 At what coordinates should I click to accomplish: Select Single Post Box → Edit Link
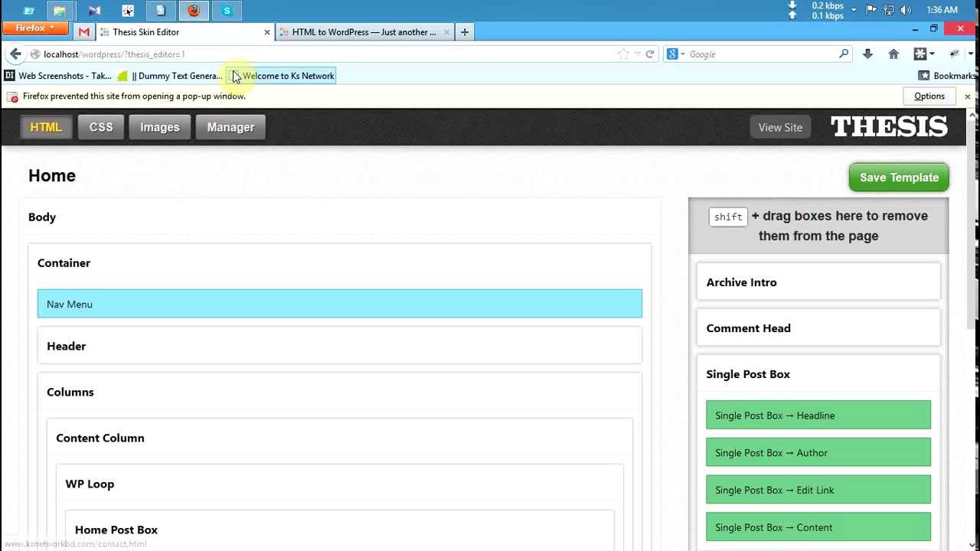pyautogui.click(x=818, y=490)
